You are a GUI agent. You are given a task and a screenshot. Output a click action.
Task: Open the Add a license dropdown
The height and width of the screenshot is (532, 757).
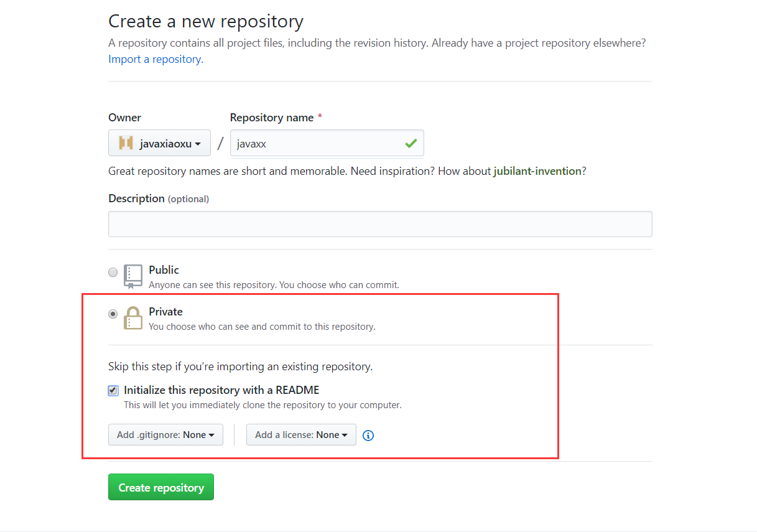[301, 435]
